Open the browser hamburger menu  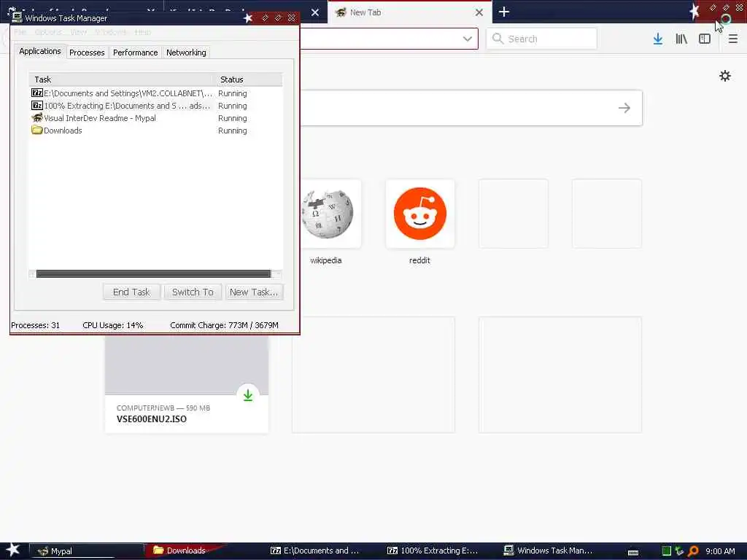pos(732,39)
